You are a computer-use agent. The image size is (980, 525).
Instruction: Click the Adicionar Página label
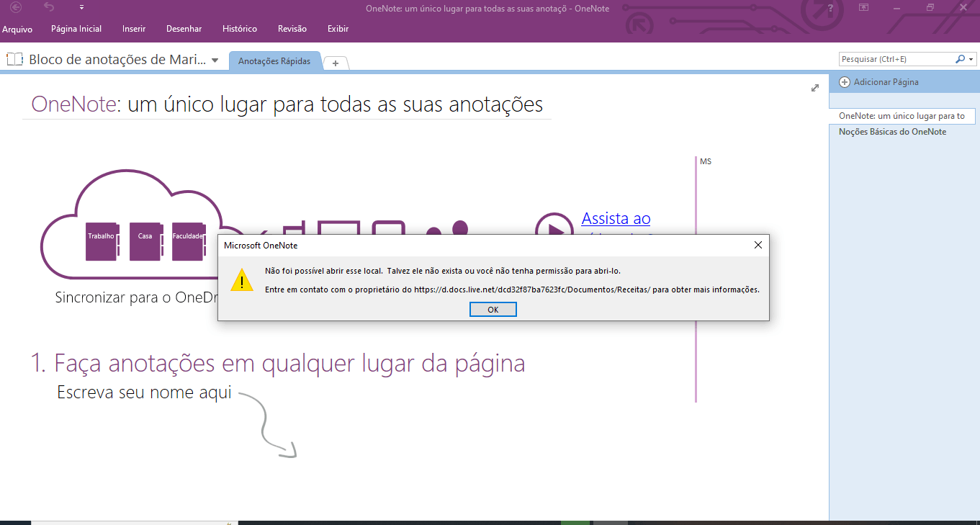tap(886, 82)
